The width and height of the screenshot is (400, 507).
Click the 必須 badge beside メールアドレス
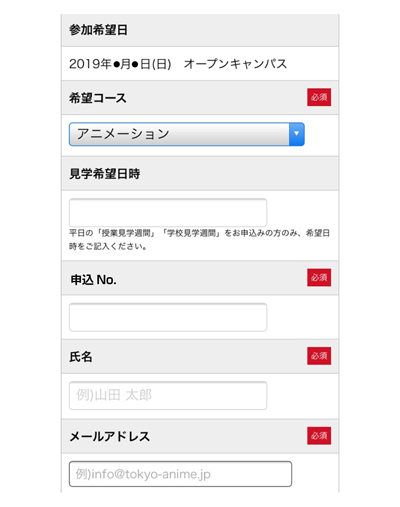tap(319, 436)
